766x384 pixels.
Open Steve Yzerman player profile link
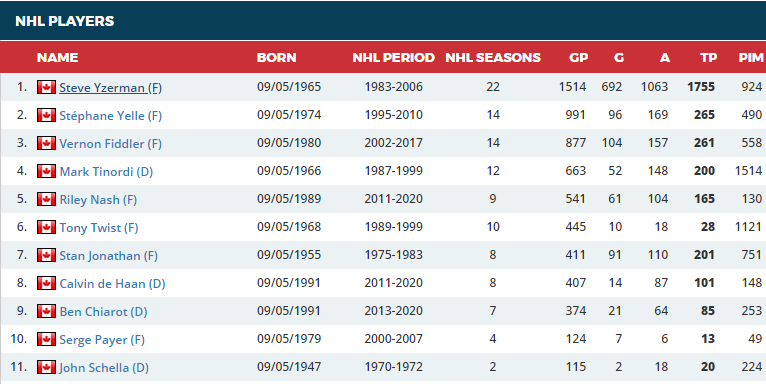pyautogui.click(x=110, y=88)
